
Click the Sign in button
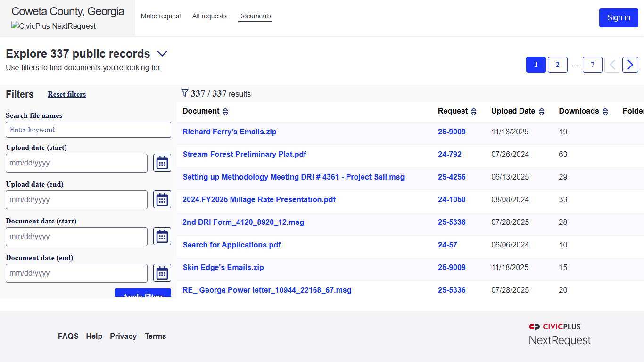[619, 17]
